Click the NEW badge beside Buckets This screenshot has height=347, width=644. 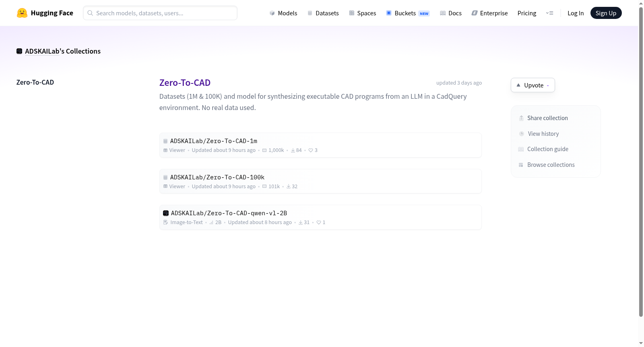click(x=424, y=13)
